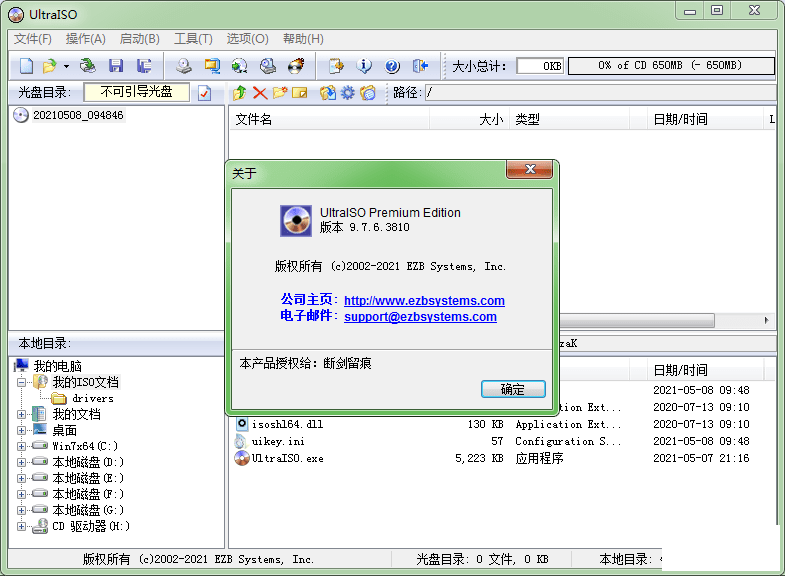785x576 pixels.
Task: Click the 2021-05-07 21:16 date cell
Action: click(701, 458)
